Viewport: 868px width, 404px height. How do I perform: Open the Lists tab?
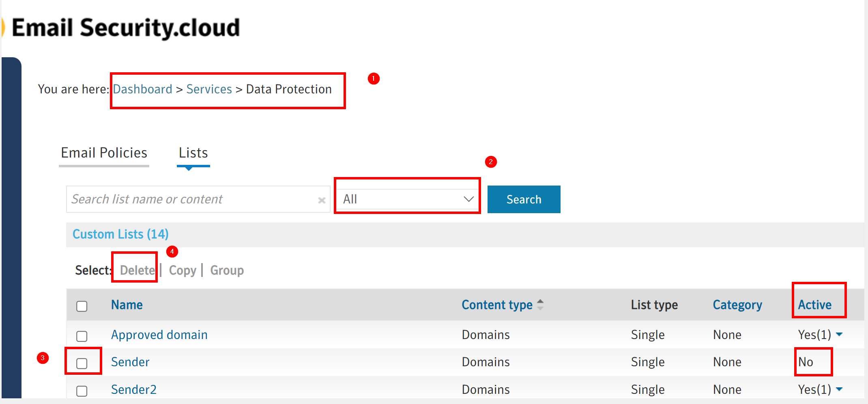193,153
